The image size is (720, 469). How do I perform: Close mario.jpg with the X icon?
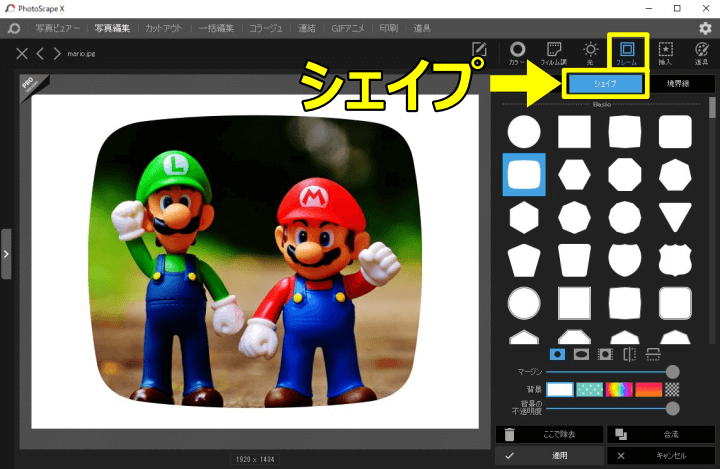[x=22, y=54]
